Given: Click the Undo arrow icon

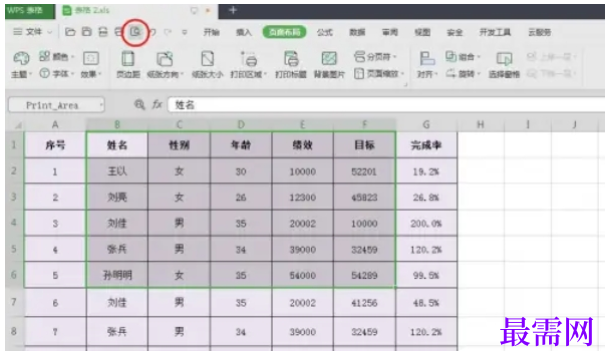Looking at the screenshot, I should point(153,32).
